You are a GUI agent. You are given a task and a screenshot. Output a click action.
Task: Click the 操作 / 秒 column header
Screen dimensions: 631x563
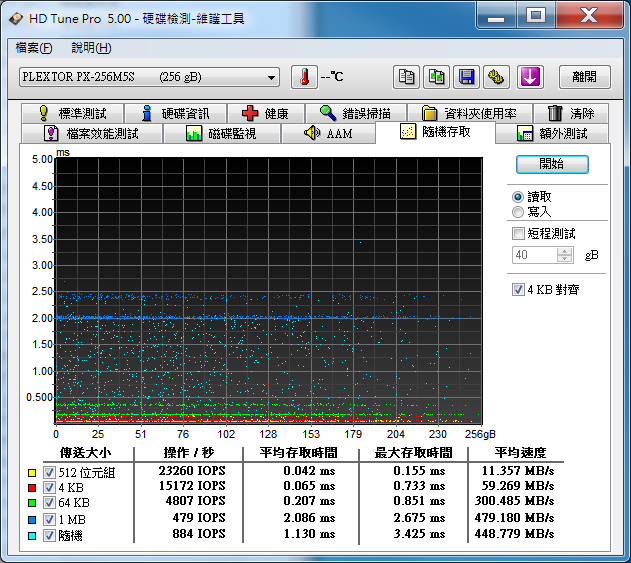pos(189,453)
